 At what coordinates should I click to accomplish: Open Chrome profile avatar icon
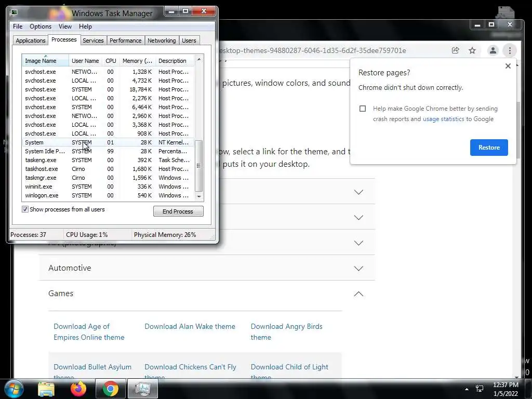pos(493,50)
